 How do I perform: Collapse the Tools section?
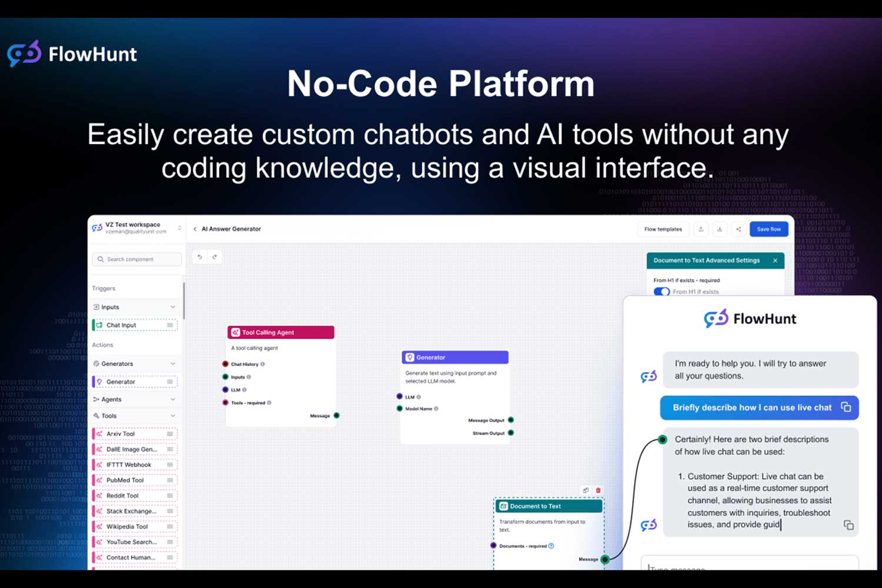click(x=173, y=416)
